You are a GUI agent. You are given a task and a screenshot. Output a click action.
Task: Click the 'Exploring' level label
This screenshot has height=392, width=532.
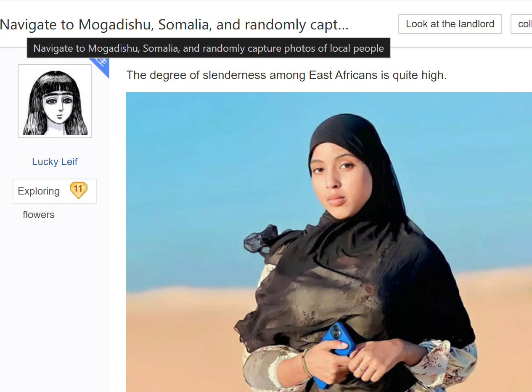(x=39, y=191)
